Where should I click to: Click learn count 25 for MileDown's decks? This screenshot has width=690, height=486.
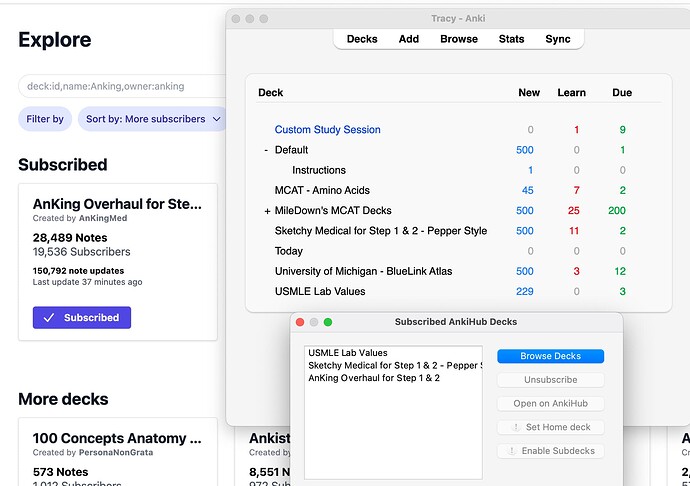[x=573, y=211]
